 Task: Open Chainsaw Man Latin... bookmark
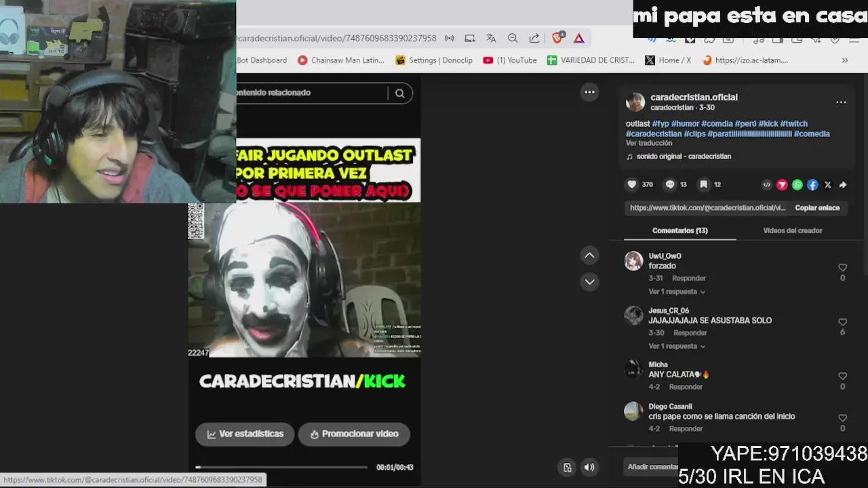click(x=341, y=60)
